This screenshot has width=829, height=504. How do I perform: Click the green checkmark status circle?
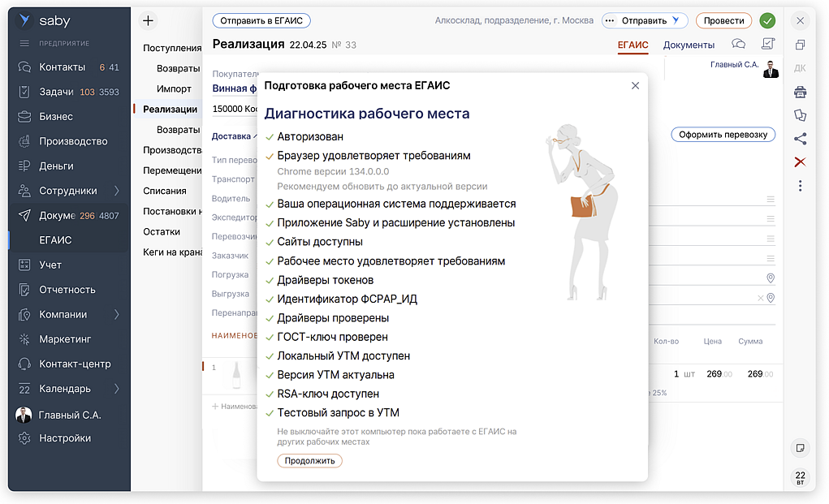coord(766,21)
